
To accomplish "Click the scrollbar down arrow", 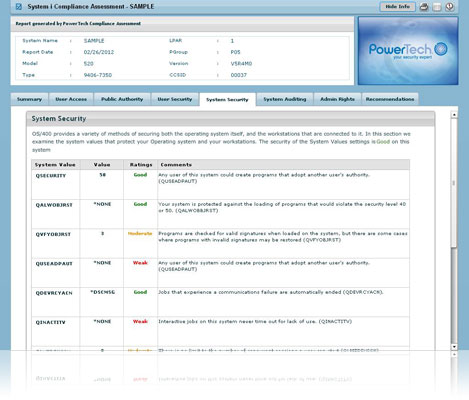I will [454, 347].
